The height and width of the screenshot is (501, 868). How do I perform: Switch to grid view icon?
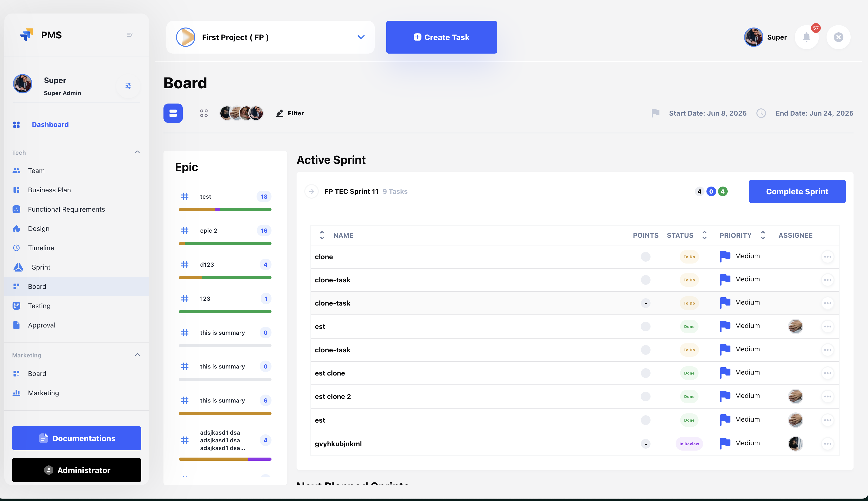click(204, 113)
